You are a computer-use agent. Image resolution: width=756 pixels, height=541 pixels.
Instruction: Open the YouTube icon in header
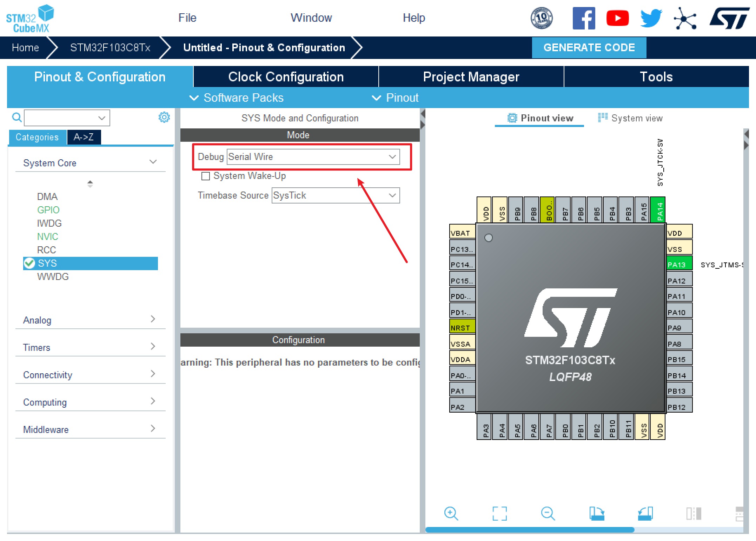[617, 18]
